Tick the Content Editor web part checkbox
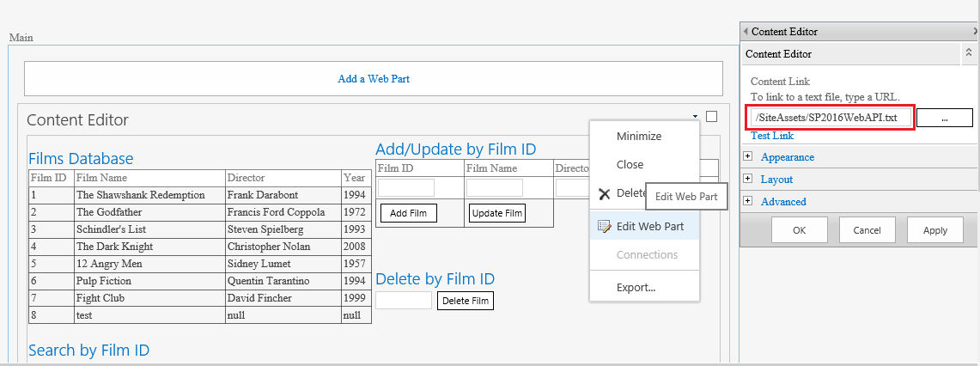 711,117
